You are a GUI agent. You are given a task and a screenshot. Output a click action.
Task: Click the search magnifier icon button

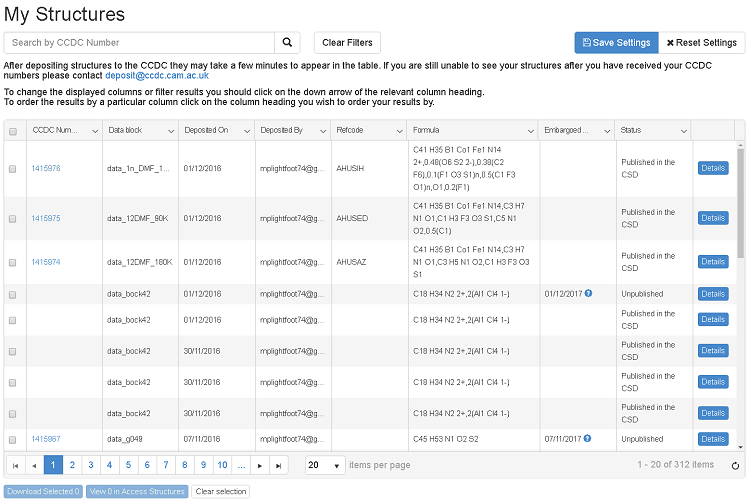(x=287, y=43)
